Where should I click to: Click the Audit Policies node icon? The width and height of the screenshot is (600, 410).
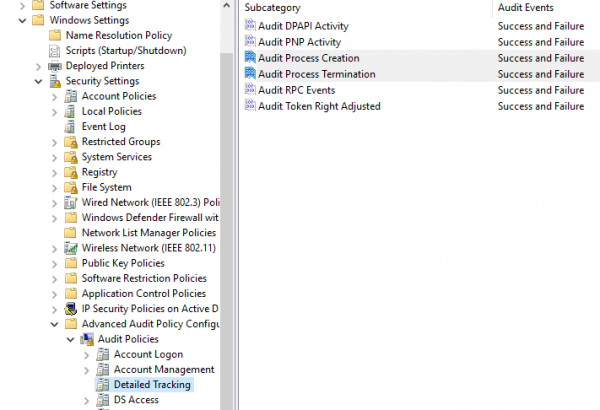click(x=86, y=339)
